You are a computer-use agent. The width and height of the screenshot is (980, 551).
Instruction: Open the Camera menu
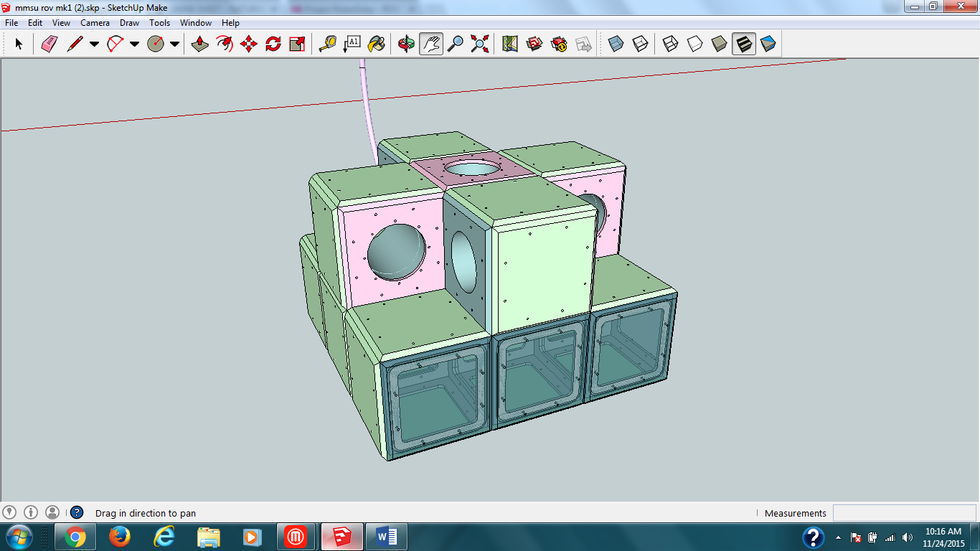[x=95, y=23]
